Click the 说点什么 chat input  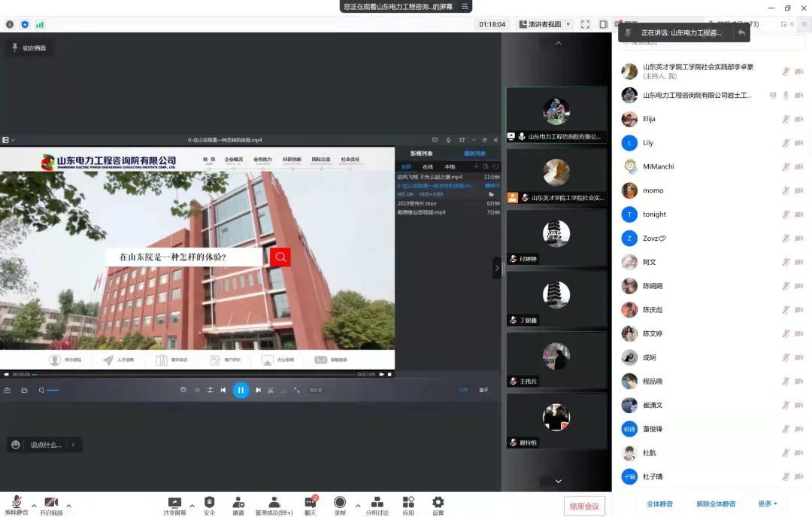[46, 445]
